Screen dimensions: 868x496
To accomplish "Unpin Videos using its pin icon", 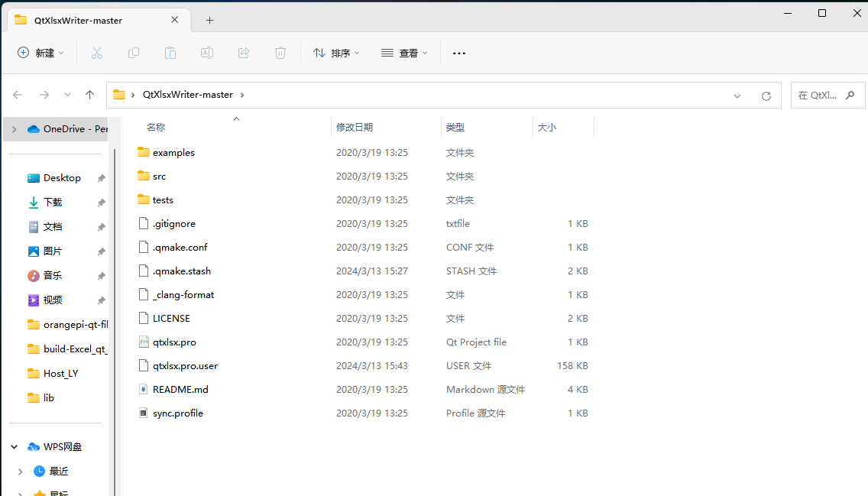I will tap(102, 300).
